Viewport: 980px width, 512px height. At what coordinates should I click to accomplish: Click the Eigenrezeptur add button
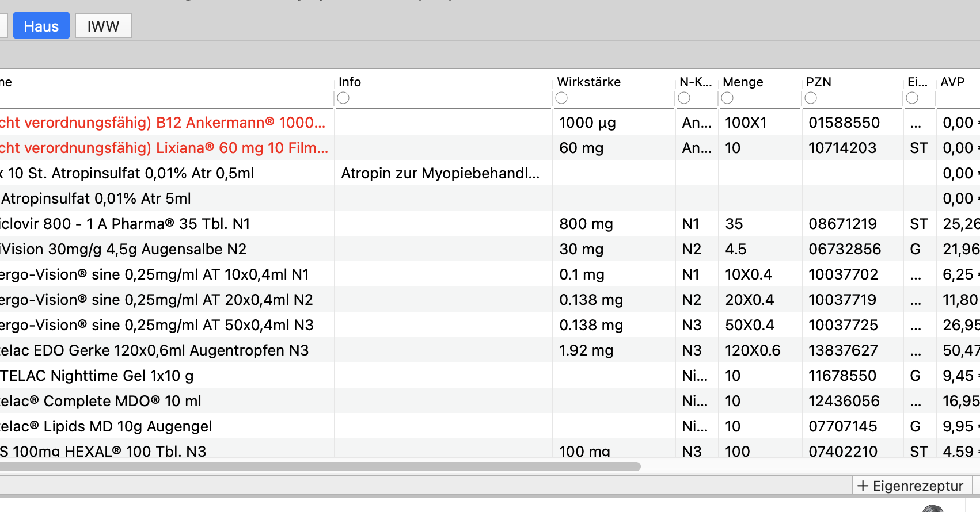(912, 486)
